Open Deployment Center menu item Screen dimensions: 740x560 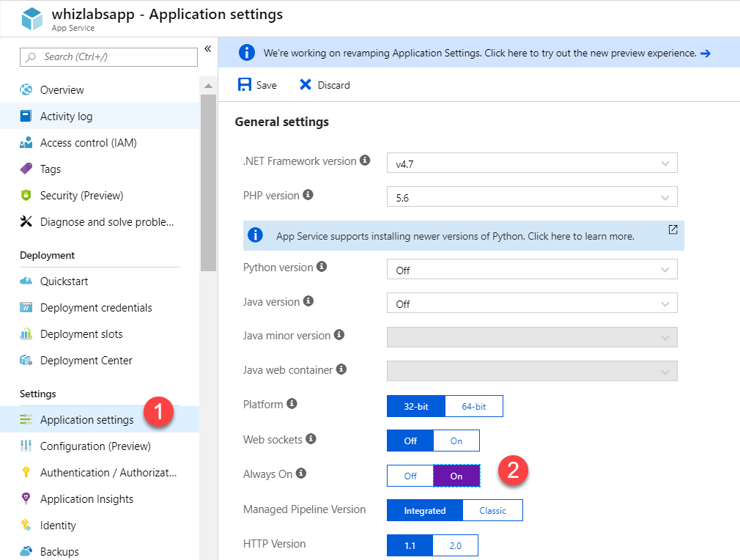[100, 361]
